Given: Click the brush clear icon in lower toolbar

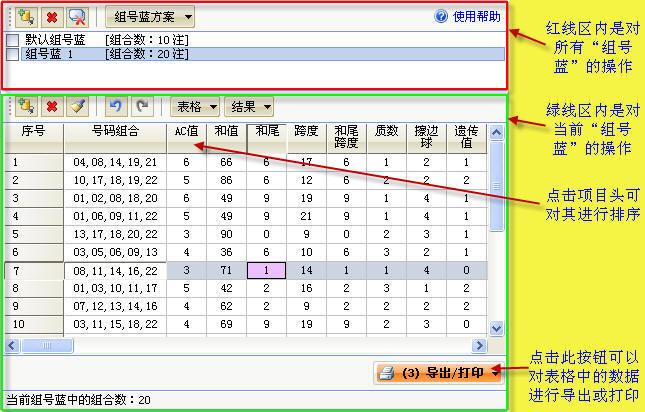Looking at the screenshot, I should 78,106.
